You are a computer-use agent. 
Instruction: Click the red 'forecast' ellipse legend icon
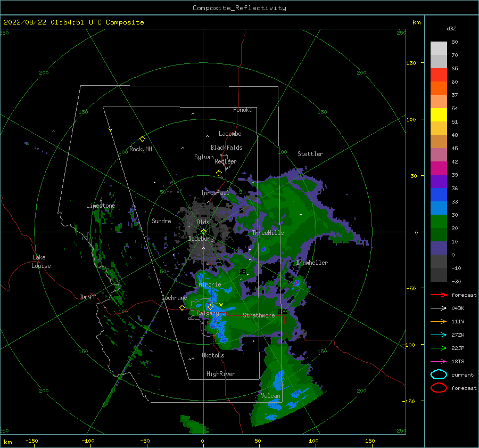439,388
